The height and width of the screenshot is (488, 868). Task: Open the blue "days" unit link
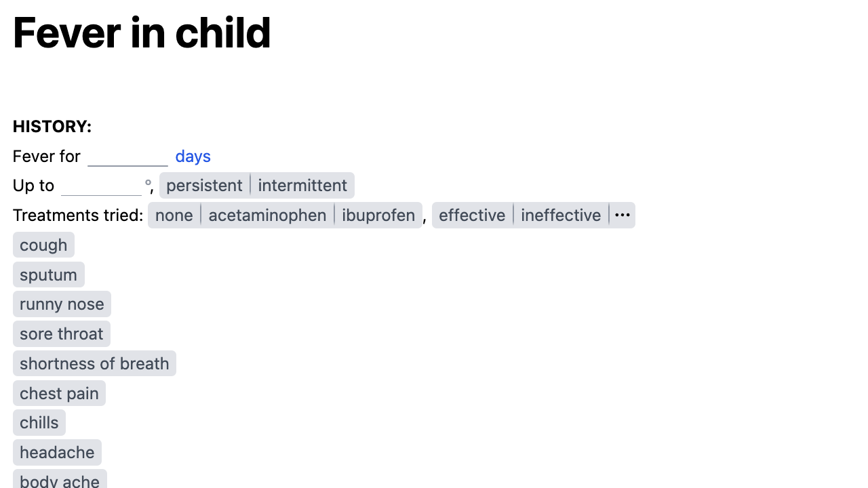click(x=193, y=156)
